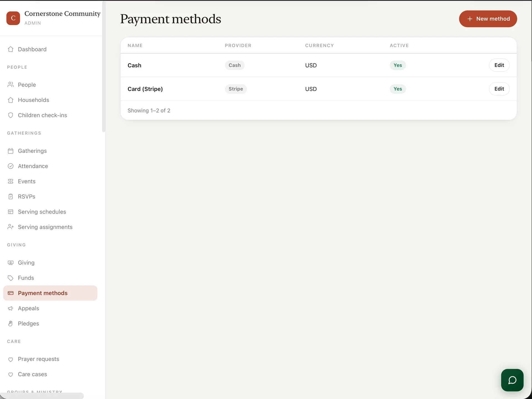The image size is (532, 399).
Task: Open Serving schedules in the sidebar
Action: [x=50, y=212]
